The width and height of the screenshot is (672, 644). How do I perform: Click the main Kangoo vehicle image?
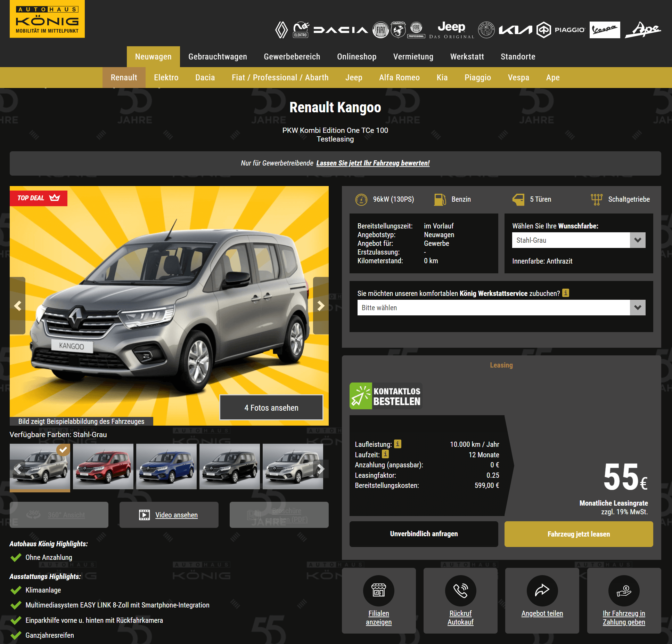pos(169,306)
